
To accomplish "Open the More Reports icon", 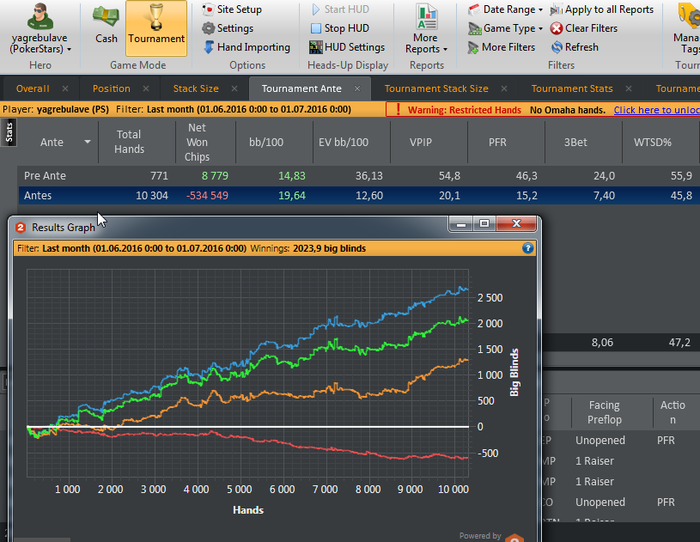I will point(426,17).
